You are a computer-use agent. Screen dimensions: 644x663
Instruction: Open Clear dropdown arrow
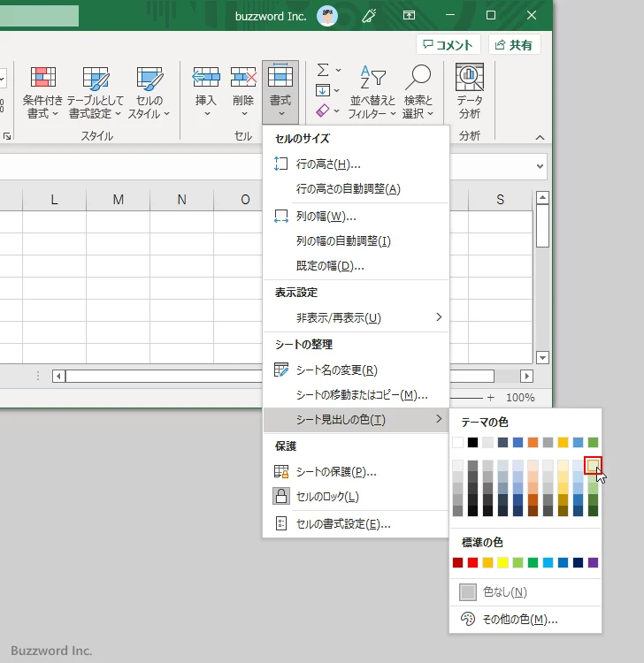pos(337,110)
